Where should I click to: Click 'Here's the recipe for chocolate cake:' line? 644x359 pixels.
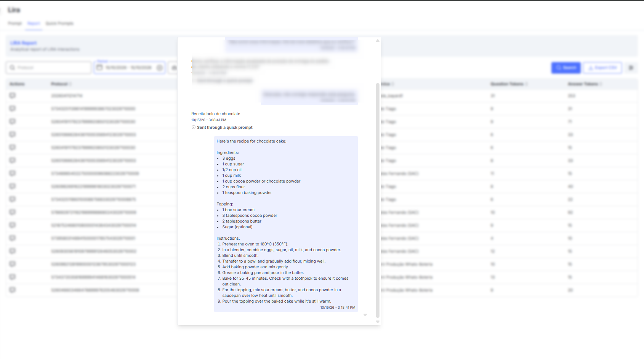[252, 141]
